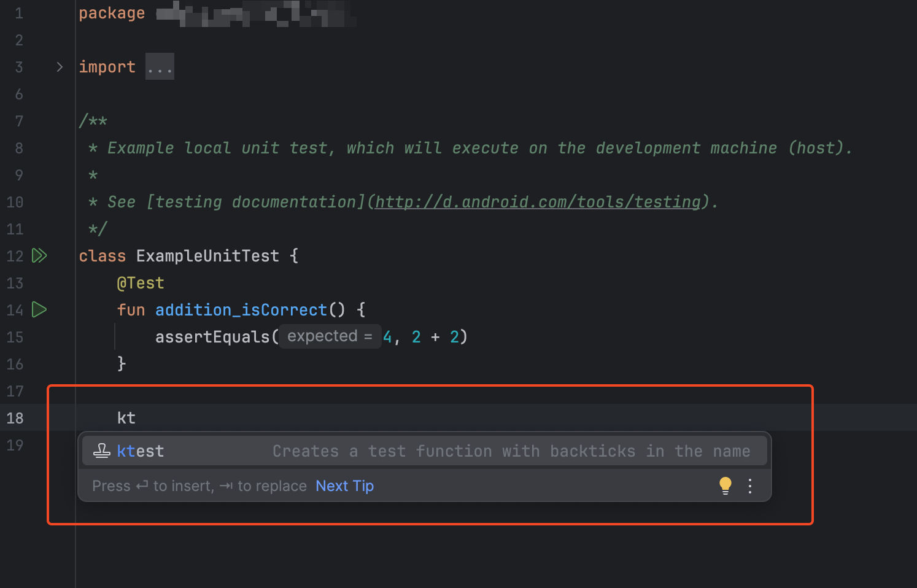Click the typed 'kt' text on line 18
Screen dimensions: 917x588
tap(126, 418)
